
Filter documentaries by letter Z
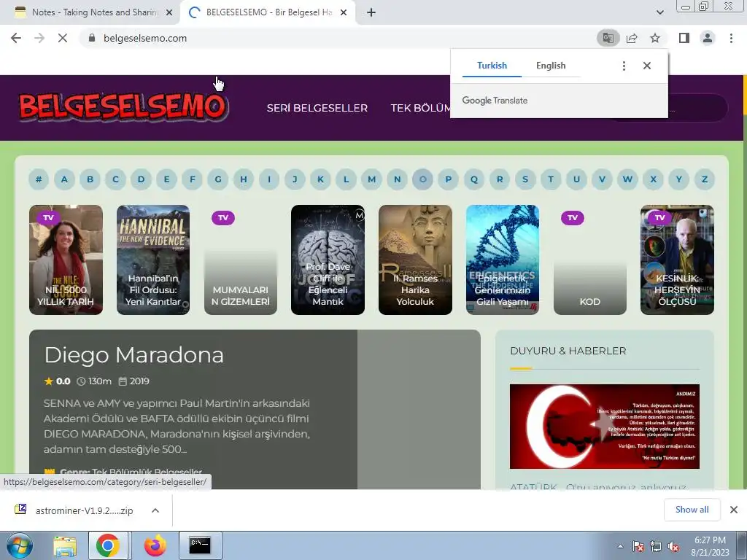pos(705,179)
